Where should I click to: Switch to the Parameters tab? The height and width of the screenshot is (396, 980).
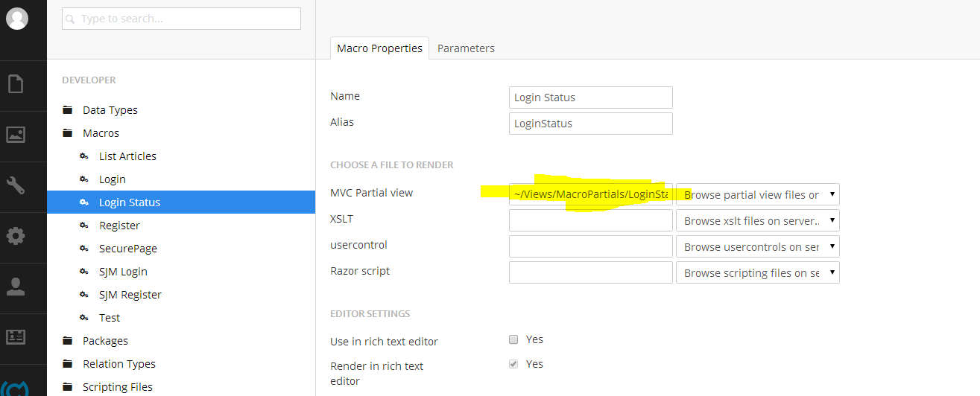(x=466, y=48)
